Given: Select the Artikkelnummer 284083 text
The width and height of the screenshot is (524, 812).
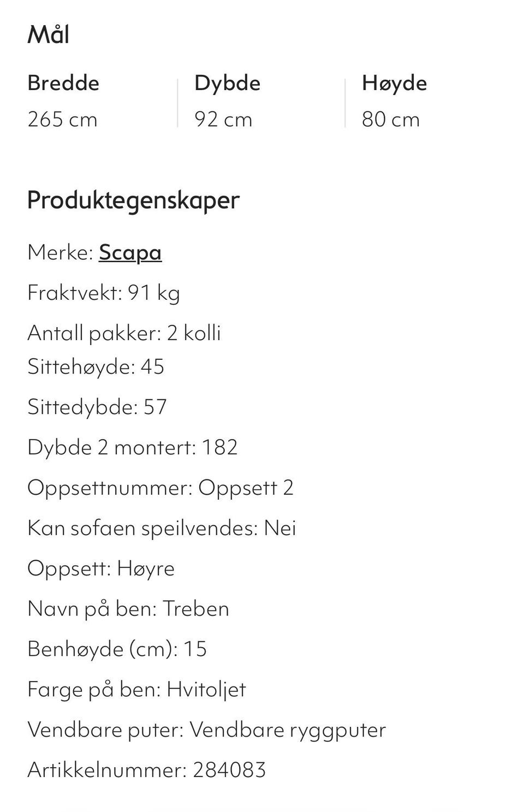Looking at the screenshot, I should [146, 770].
